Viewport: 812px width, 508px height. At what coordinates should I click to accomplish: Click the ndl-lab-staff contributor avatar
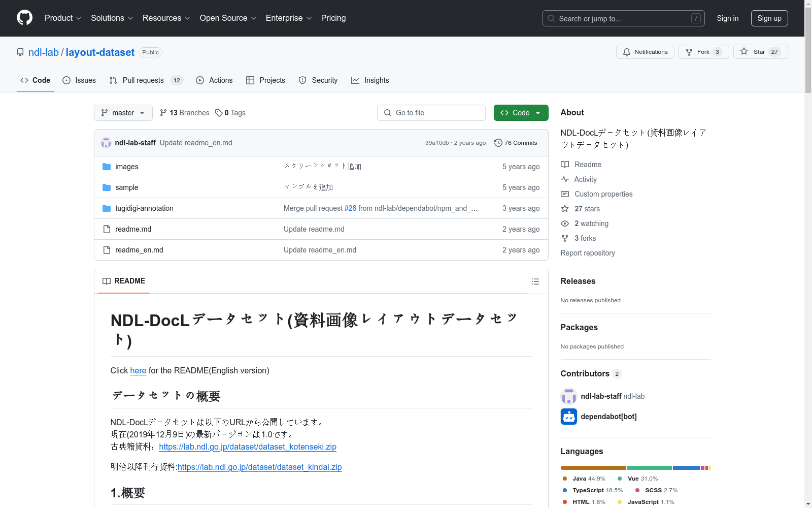click(569, 396)
